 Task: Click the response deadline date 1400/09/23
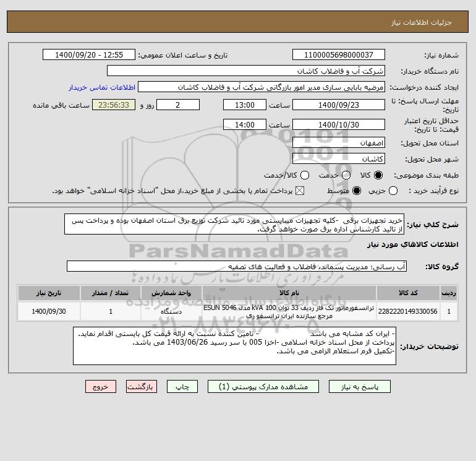pyautogui.click(x=339, y=105)
